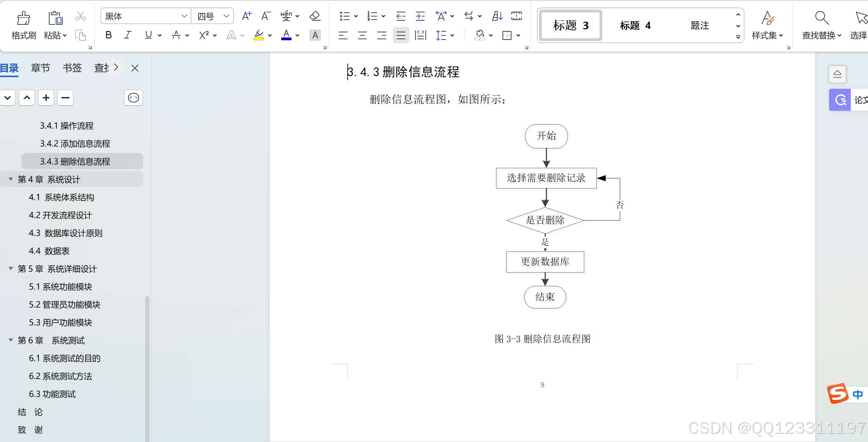Open font color dropdown arrow
The height and width of the screenshot is (442, 868).
point(297,35)
